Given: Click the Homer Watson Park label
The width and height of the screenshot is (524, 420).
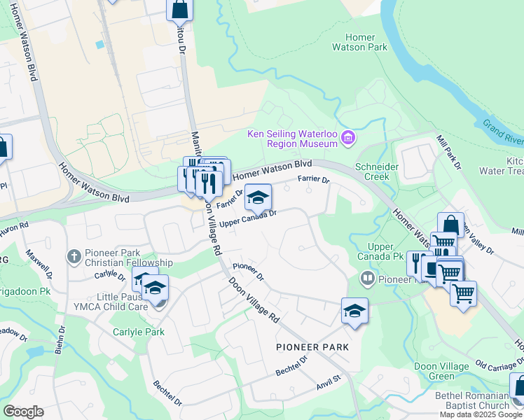Looking at the screenshot, I should coord(360,42).
